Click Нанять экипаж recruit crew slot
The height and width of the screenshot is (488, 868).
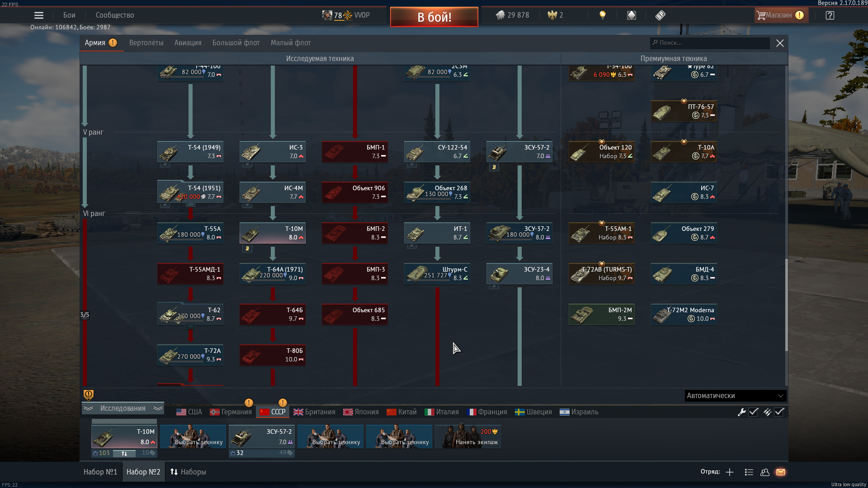click(x=467, y=436)
